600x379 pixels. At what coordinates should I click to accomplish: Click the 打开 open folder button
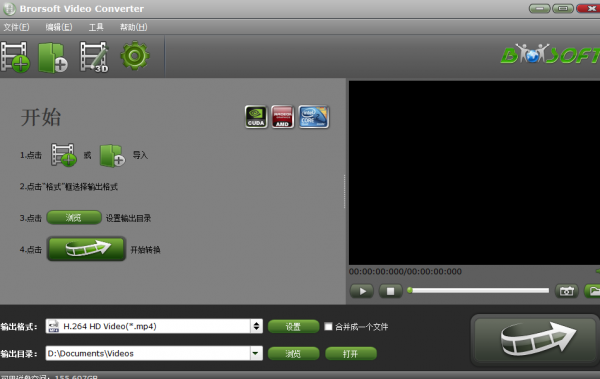[351, 354]
